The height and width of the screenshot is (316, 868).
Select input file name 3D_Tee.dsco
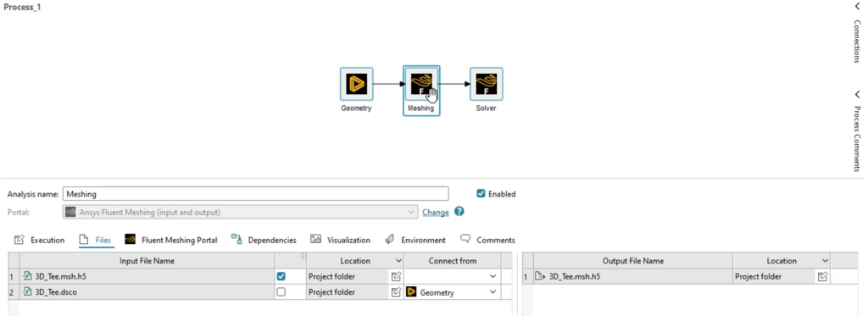[56, 292]
